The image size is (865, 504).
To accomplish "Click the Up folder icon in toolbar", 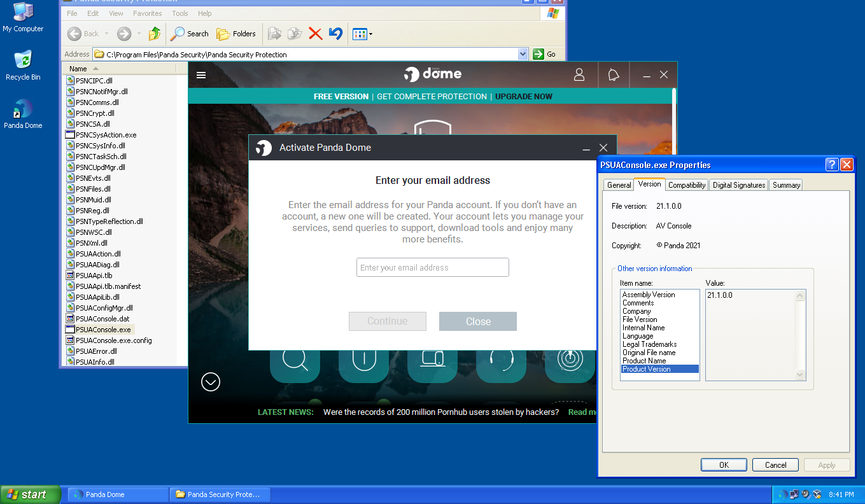I will [155, 34].
